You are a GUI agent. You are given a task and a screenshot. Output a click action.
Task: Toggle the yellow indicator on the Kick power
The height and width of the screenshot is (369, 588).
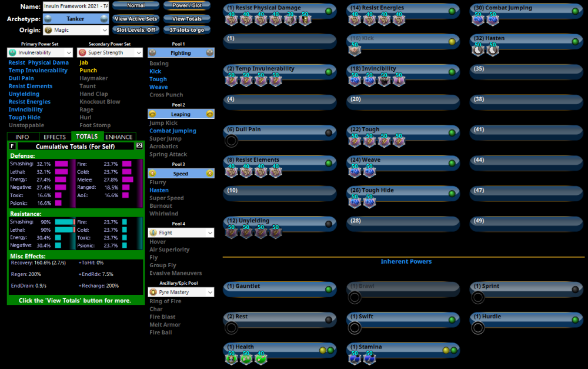click(452, 42)
